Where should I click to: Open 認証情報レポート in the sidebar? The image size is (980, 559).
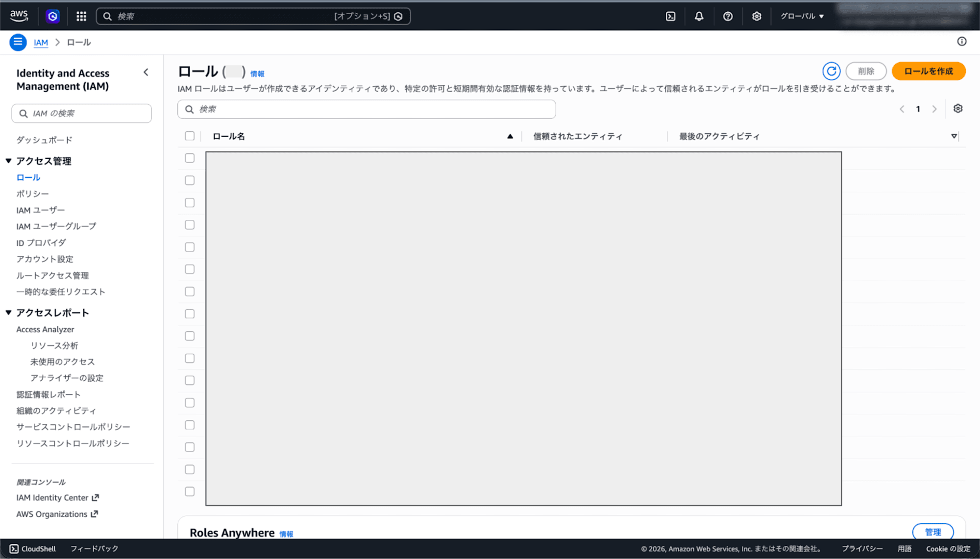(x=48, y=394)
